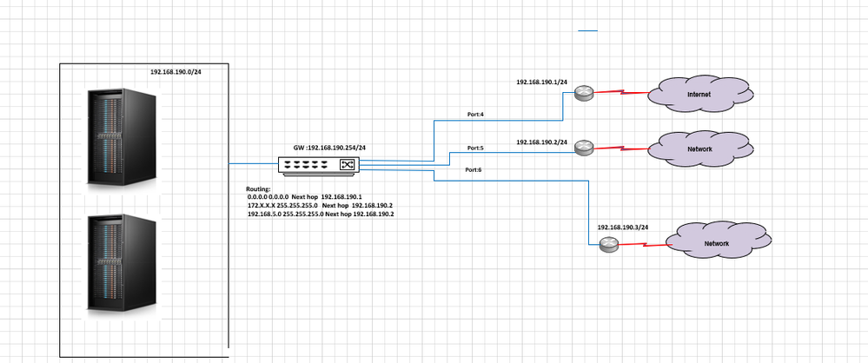Click the GW :192.168.190.254/24 label

point(329,148)
